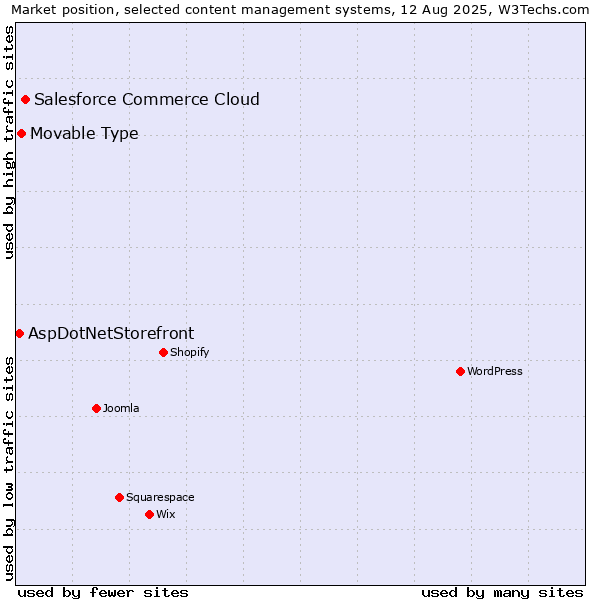Image resolution: width=600 pixels, height=600 pixels.
Task: Click the Wix red data point
Action: 150,514
